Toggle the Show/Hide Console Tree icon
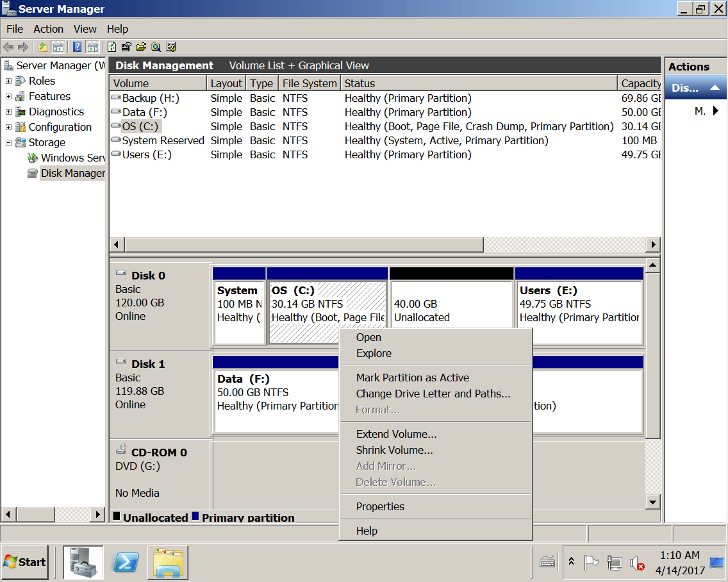This screenshot has height=582, width=728. tap(58, 47)
